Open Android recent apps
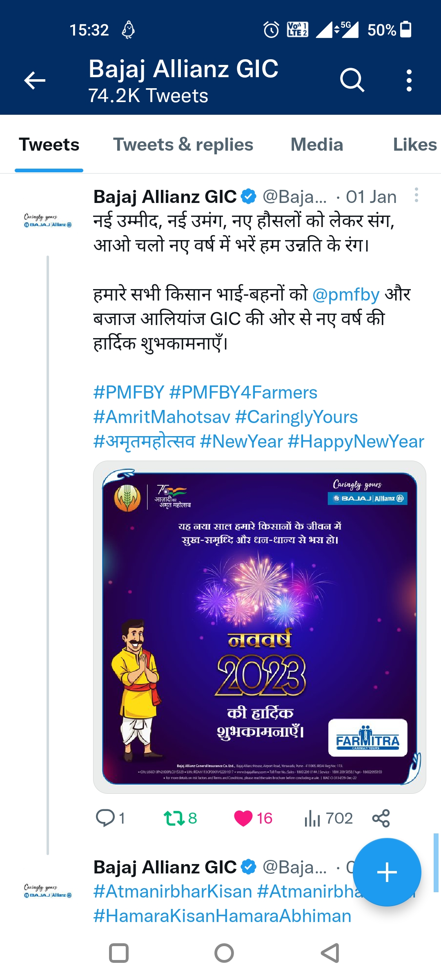The height and width of the screenshot is (980, 441). click(x=119, y=953)
